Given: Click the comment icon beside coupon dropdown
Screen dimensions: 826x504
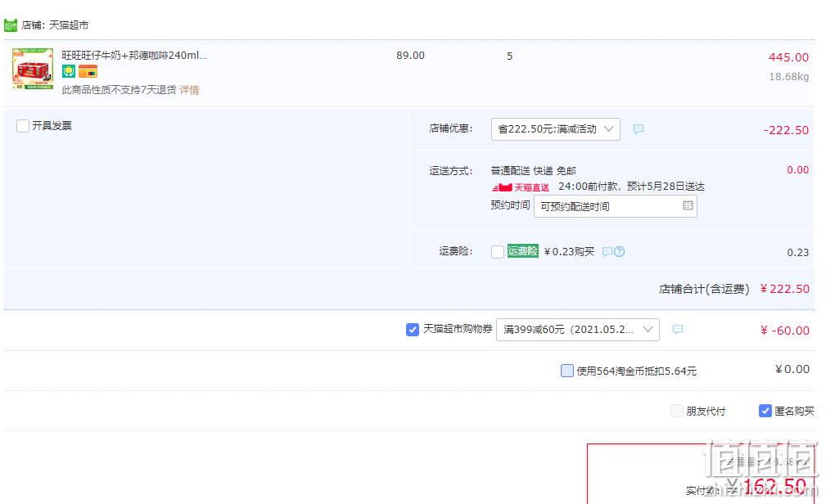Looking at the screenshot, I should pyautogui.click(x=678, y=330).
